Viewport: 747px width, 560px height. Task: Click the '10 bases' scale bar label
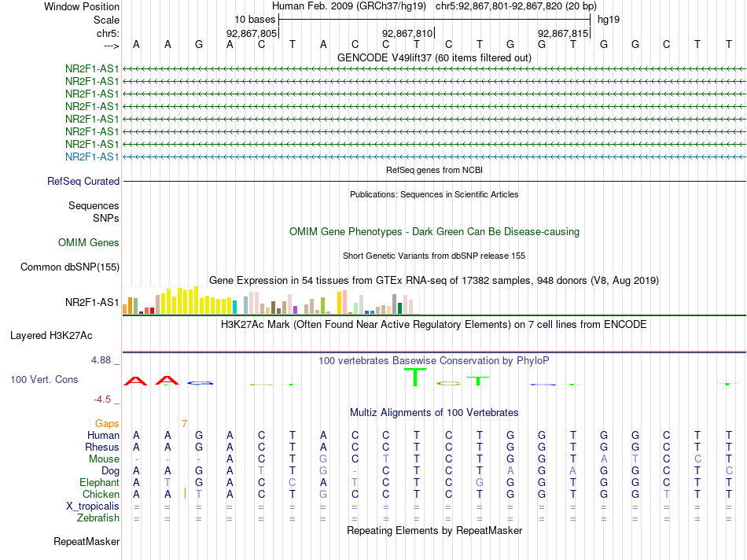pyautogui.click(x=255, y=20)
